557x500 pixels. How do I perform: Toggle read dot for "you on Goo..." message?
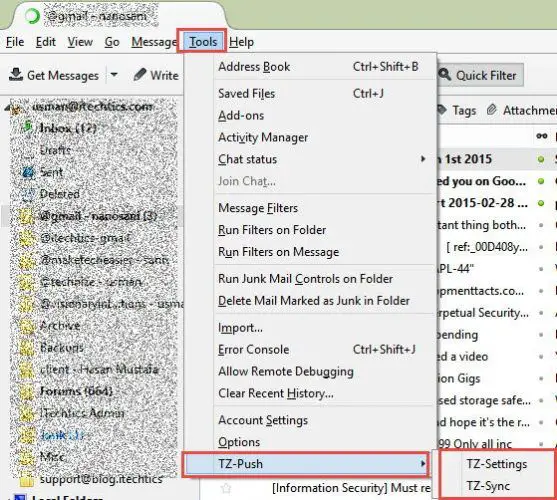tap(541, 181)
